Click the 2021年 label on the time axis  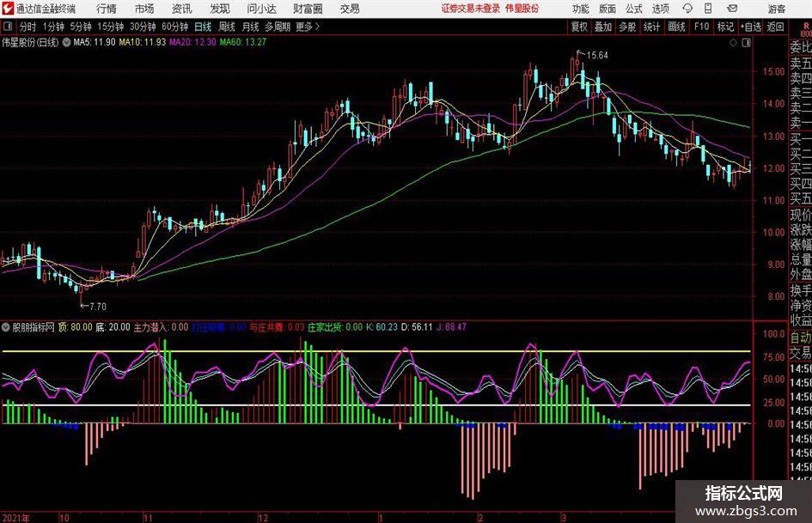15,518
